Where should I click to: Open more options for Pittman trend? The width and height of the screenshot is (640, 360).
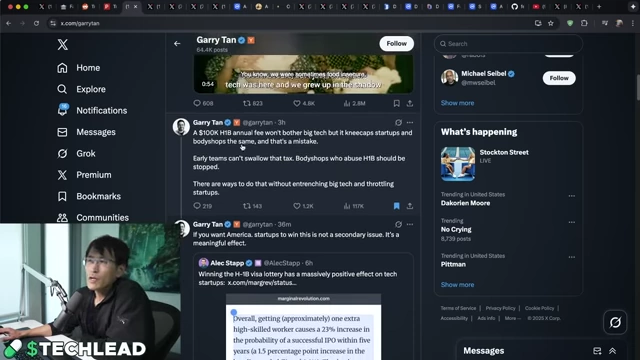[x=571, y=257]
